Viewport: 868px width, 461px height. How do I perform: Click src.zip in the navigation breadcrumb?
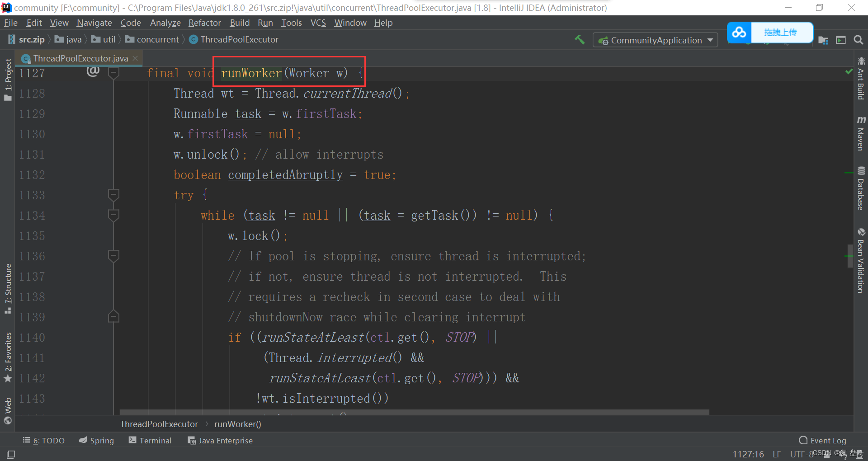pos(27,40)
